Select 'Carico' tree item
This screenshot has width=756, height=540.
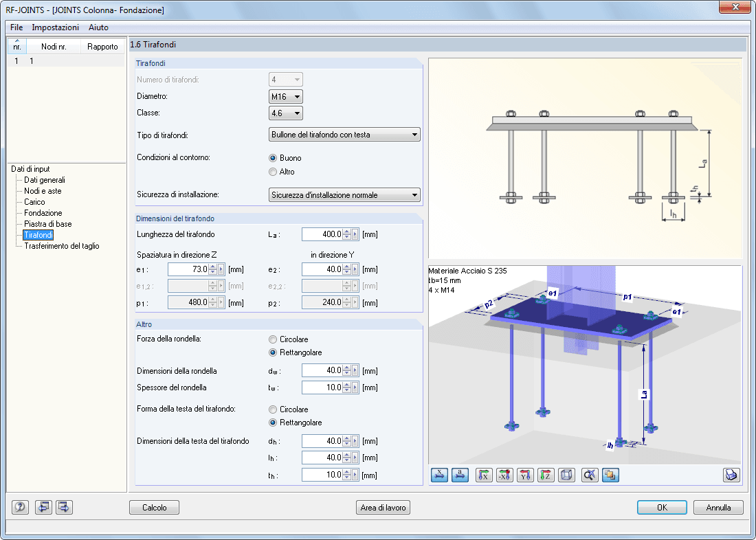[x=34, y=202]
